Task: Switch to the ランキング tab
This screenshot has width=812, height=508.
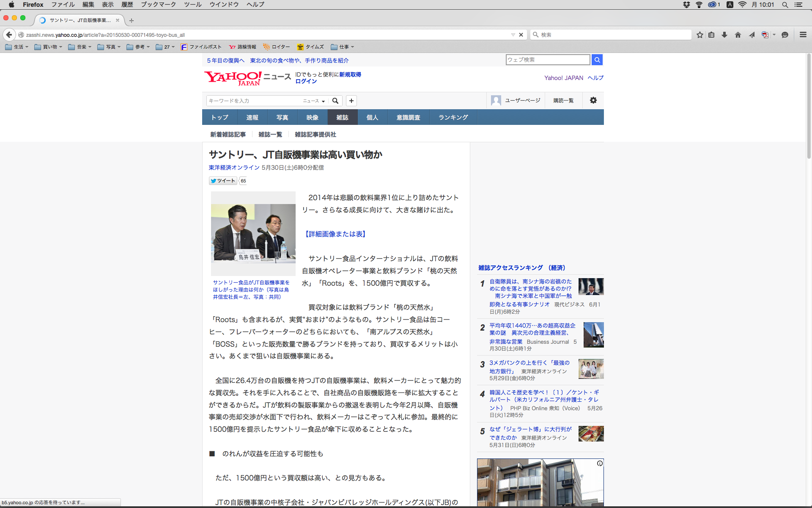Action: (x=453, y=117)
